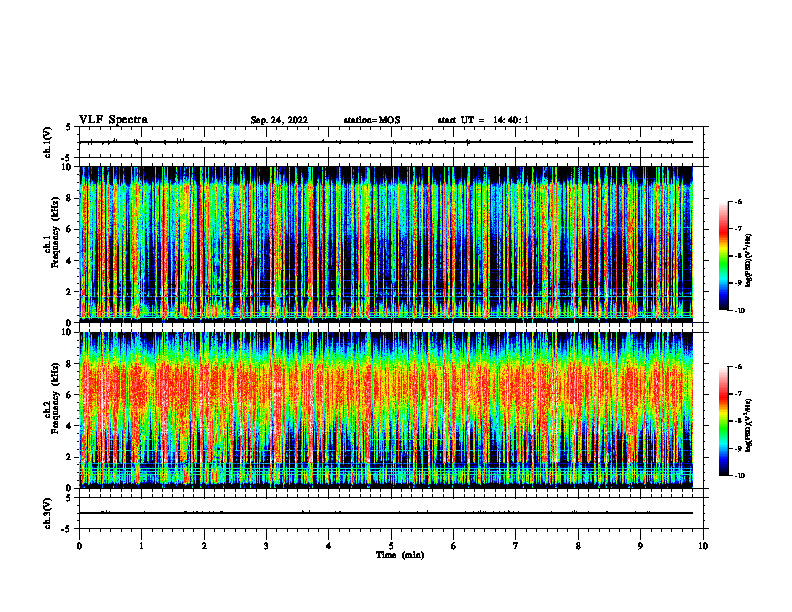Viewport: 792px width, 612px height.
Task: Click the ch.2 colorbar unit label
Action: click(750, 426)
